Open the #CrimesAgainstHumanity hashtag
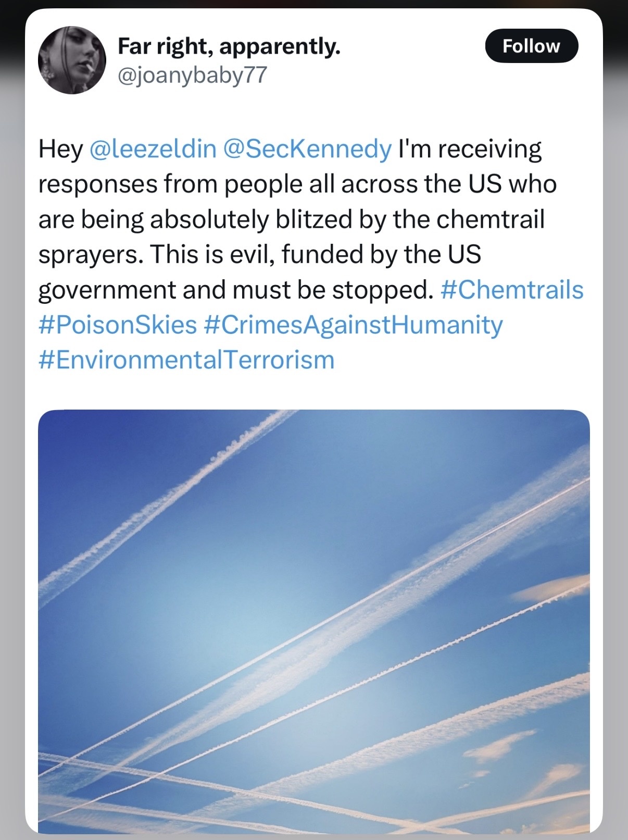Screen dimensions: 628x840 tap(354, 325)
